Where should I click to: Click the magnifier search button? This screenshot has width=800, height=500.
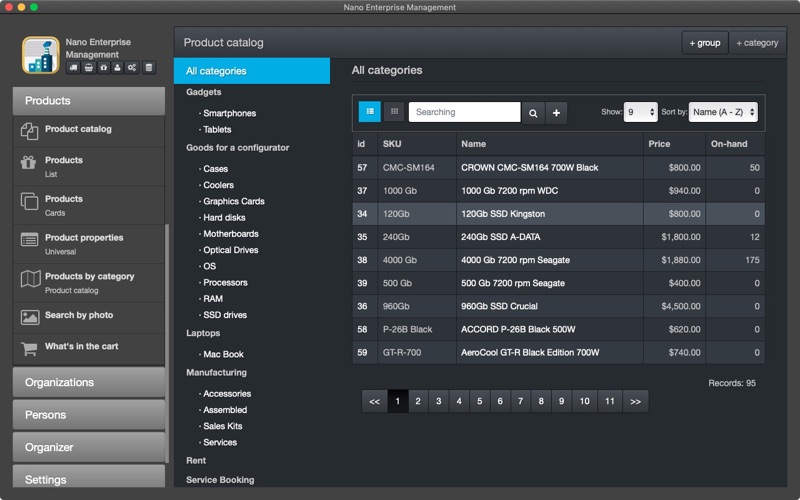pos(533,113)
